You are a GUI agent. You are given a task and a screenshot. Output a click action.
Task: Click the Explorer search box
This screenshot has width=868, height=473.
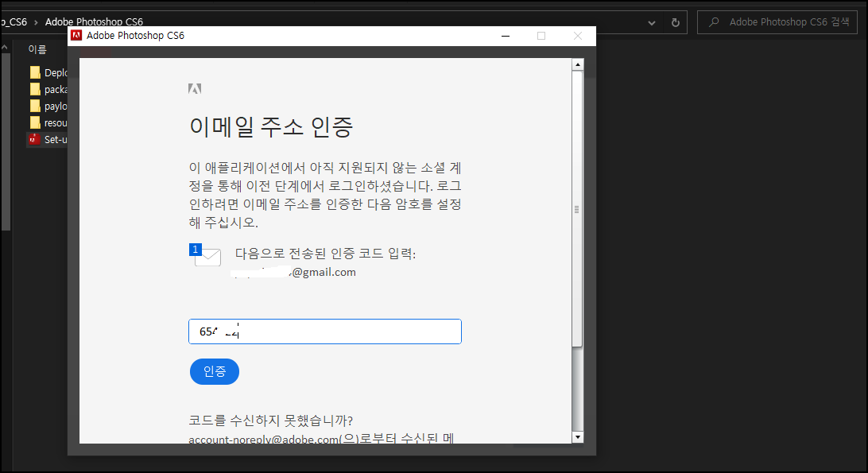777,22
